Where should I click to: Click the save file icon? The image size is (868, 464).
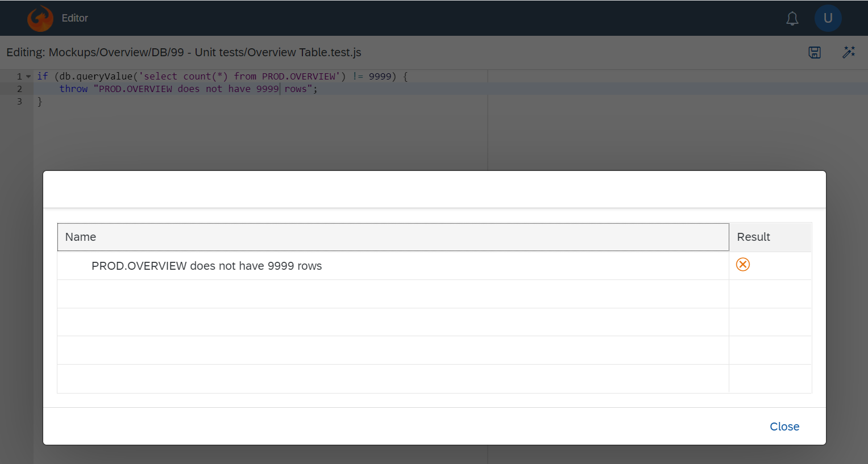(815, 53)
